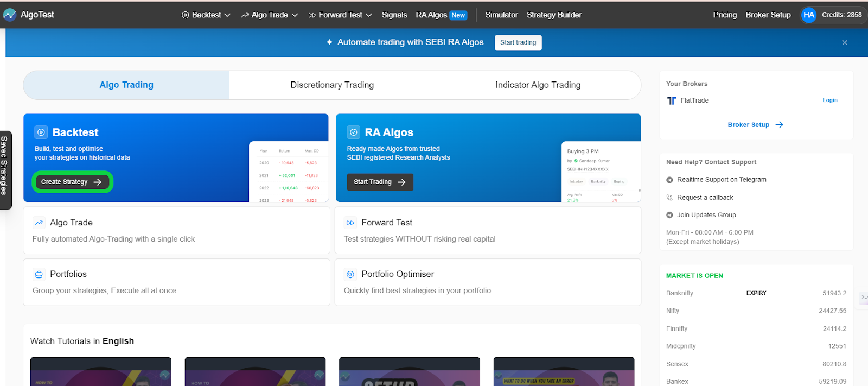The width and height of the screenshot is (868, 386).
Task: Click the Portfolio Optimiser card icon
Action: pyautogui.click(x=350, y=274)
